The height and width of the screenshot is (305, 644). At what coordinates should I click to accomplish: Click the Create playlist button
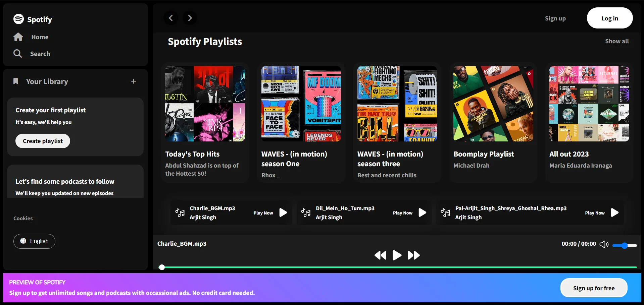point(43,141)
